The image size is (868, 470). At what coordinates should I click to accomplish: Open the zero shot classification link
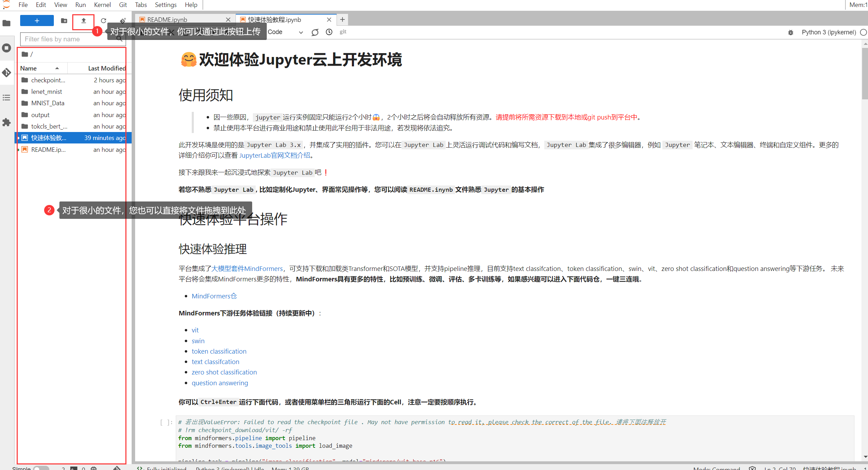pos(224,372)
